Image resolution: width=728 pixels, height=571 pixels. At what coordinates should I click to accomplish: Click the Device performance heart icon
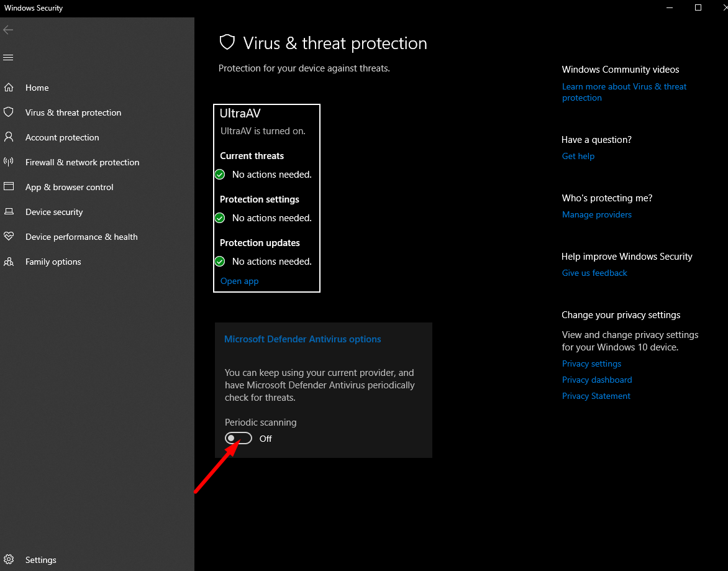tap(8, 236)
